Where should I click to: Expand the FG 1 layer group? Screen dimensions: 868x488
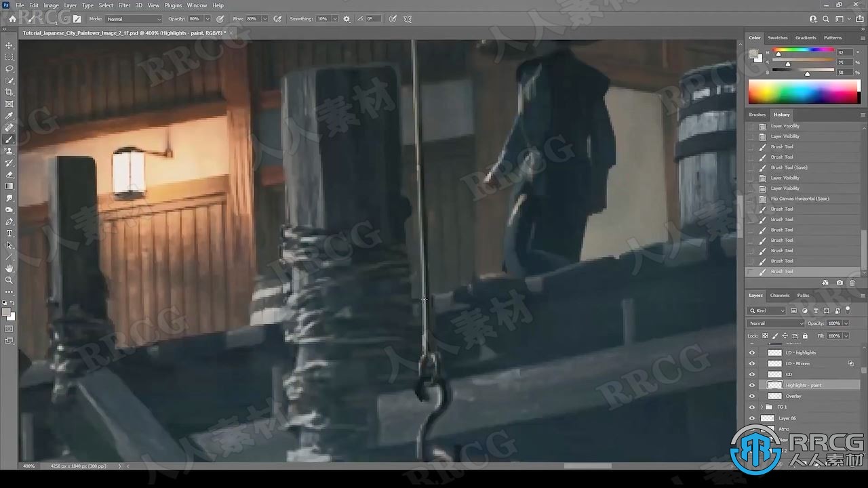pyautogui.click(x=762, y=407)
